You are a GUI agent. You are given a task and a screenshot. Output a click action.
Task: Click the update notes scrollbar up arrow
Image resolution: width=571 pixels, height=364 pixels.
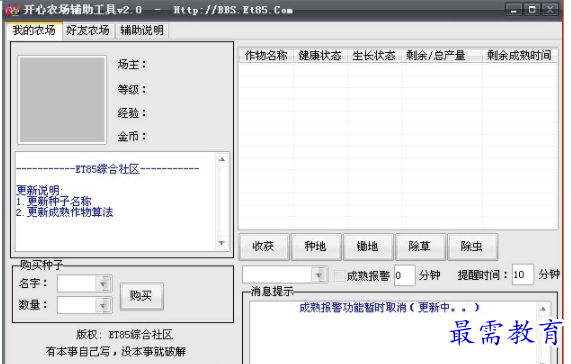click(222, 159)
